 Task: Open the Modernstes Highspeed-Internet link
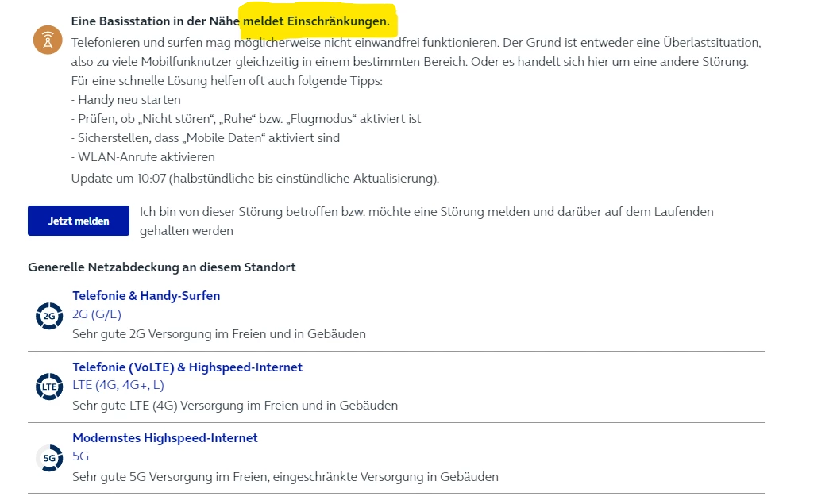165,438
